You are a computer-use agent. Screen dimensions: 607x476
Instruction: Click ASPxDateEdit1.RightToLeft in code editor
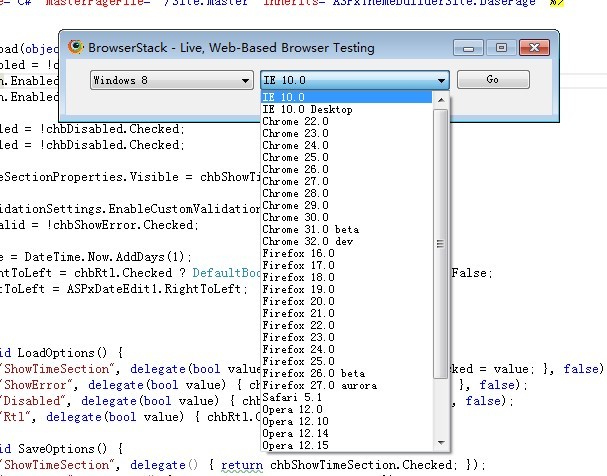[x=154, y=289]
